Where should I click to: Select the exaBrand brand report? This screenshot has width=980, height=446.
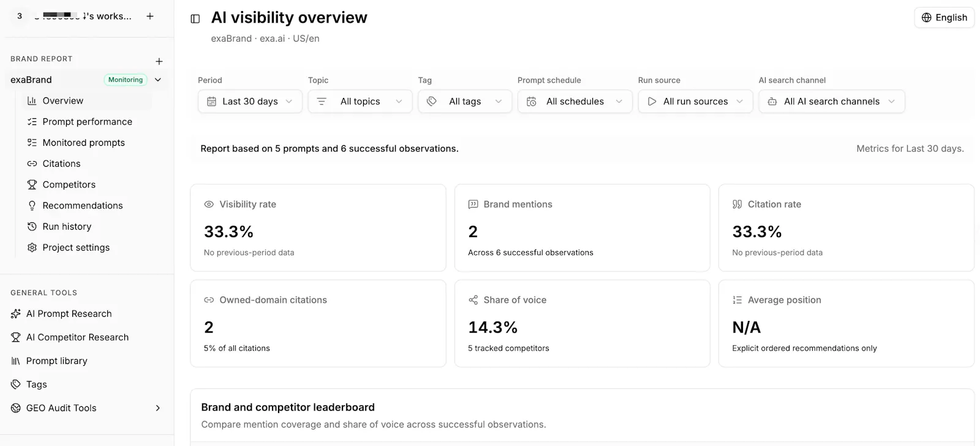31,80
